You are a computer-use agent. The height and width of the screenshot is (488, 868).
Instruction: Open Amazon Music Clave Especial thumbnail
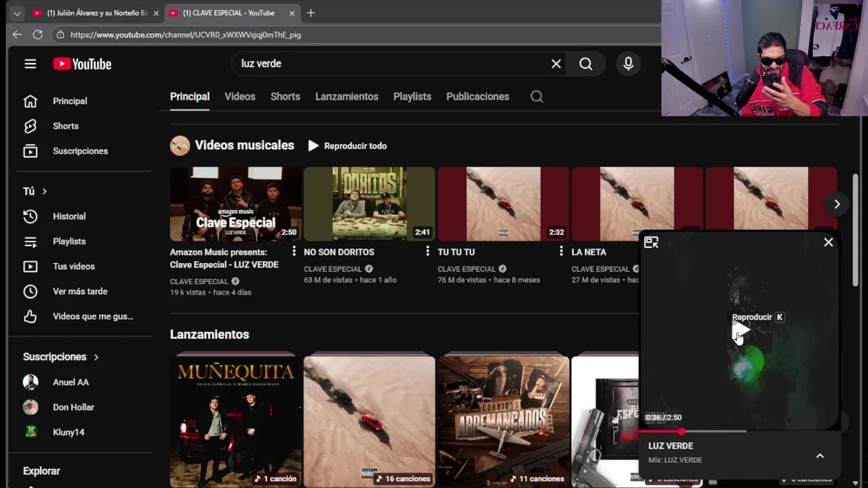click(x=235, y=204)
